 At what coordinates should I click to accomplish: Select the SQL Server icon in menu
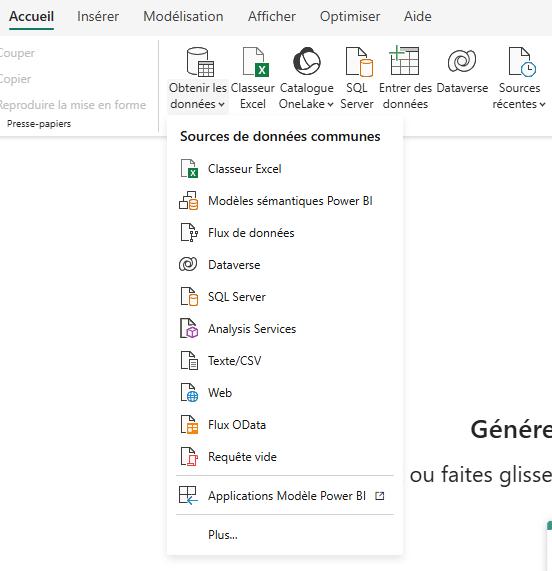(x=189, y=296)
